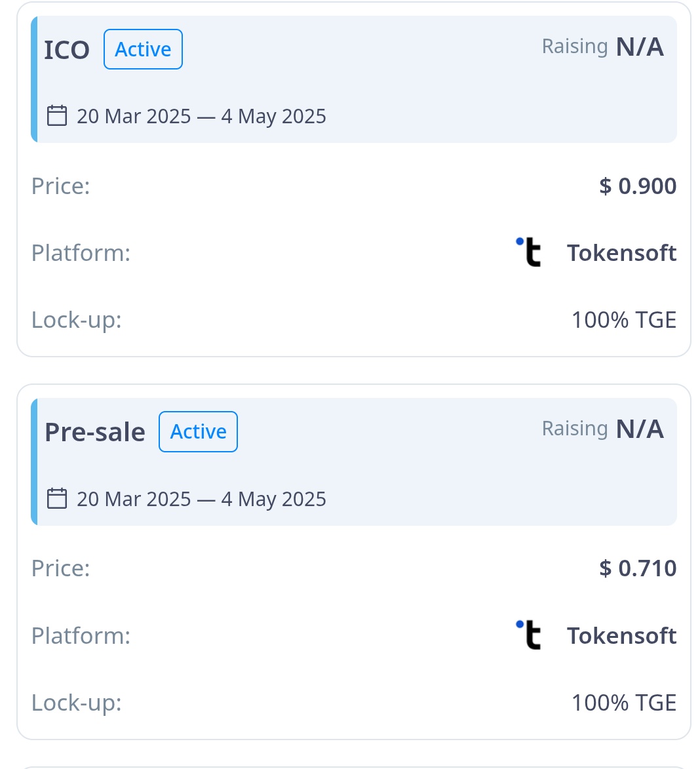Click the Active badge beside Pre-sale
The height and width of the screenshot is (769, 700).
198,431
